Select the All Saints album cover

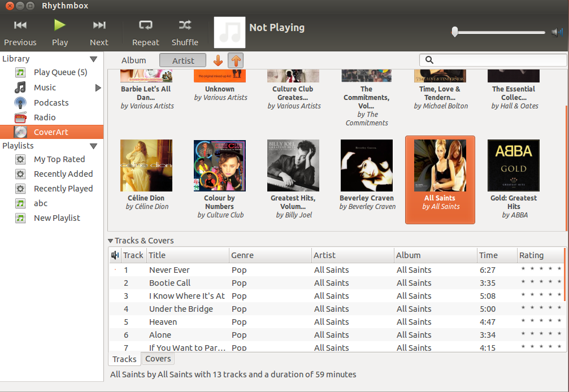(x=440, y=165)
